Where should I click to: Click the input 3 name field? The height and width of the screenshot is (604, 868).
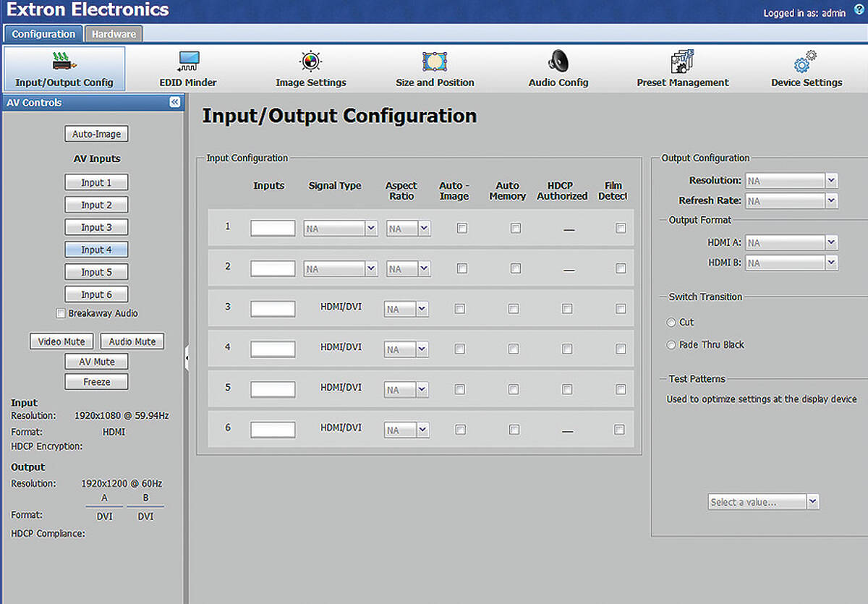273,309
